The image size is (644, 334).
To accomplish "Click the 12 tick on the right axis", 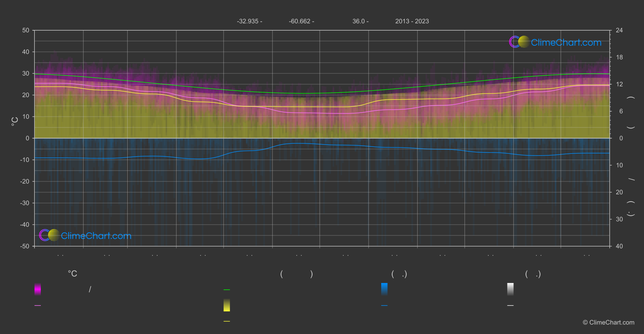I will click(619, 84).
